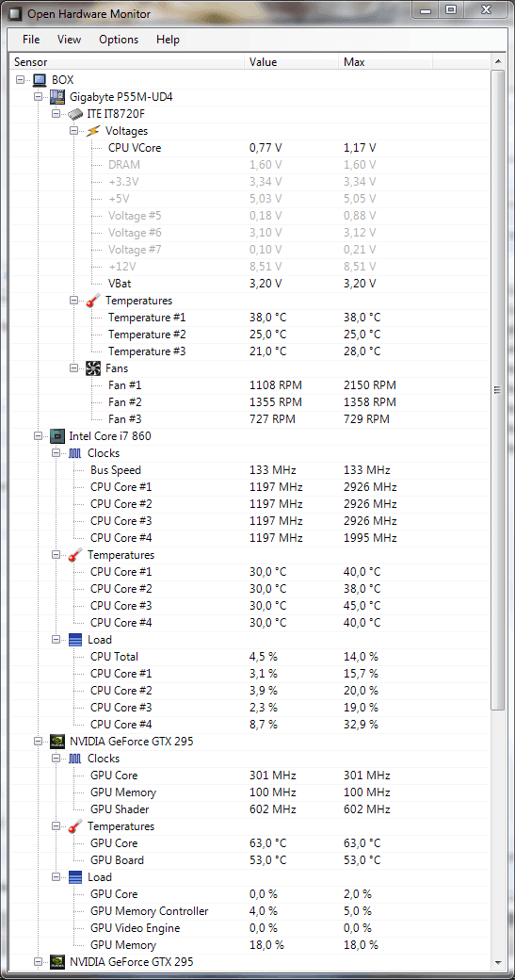Click the Max column header
Screen dimensions: 515x980
point(386,62)
